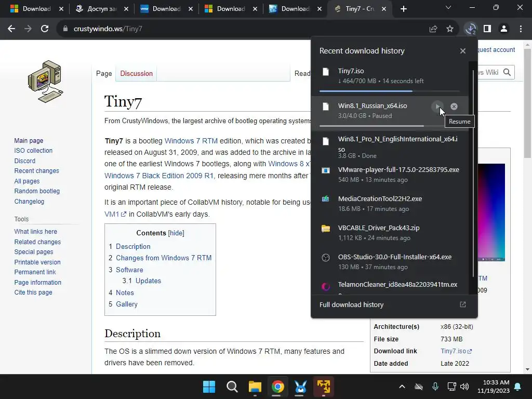Open the Full download history link

[x=393, y=304]
